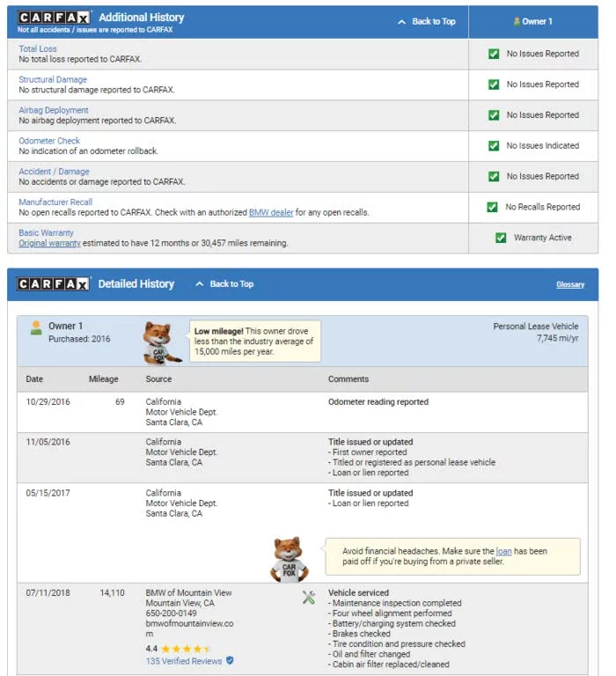
Task: Open the Structural Damage link
Action: click(53, 79)
